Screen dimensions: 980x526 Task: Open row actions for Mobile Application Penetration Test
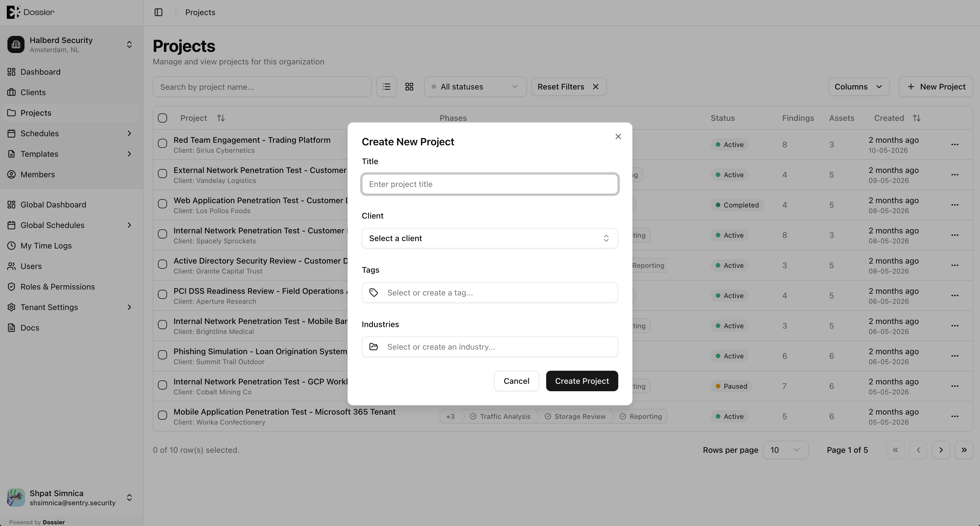click(x=955, y=417)
